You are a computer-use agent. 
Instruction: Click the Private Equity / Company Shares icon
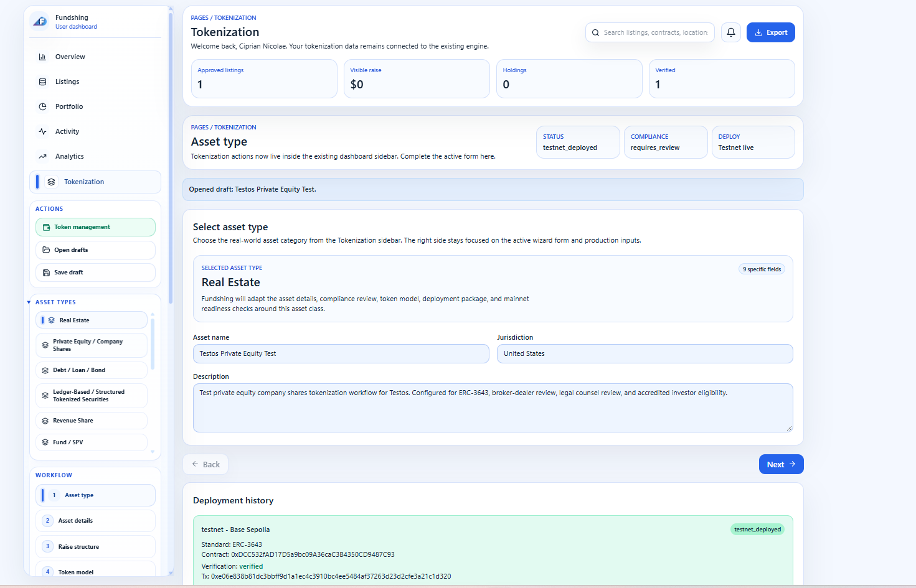coord(45,345)
